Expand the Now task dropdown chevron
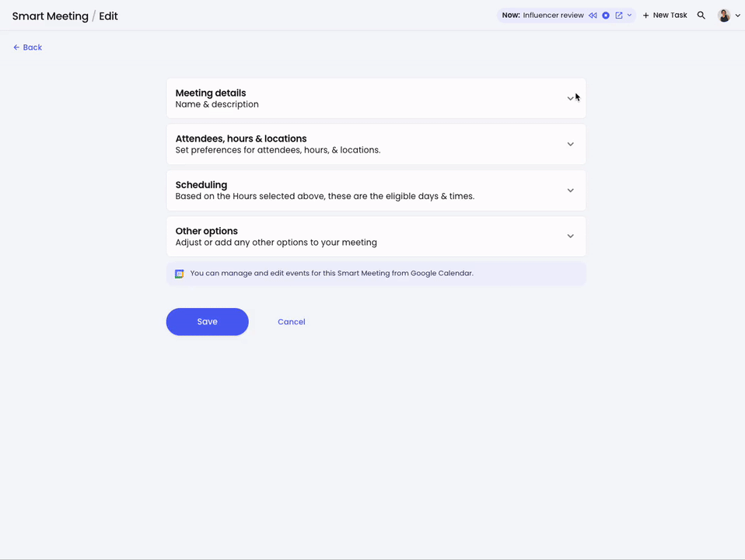The image size is (745, 560). (630, 16)
